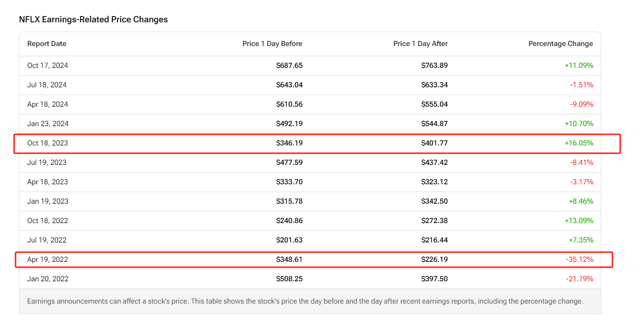Click the $508.25 price before value
Viewport: 644px width, 322px height.
click(x=289, y=279)
